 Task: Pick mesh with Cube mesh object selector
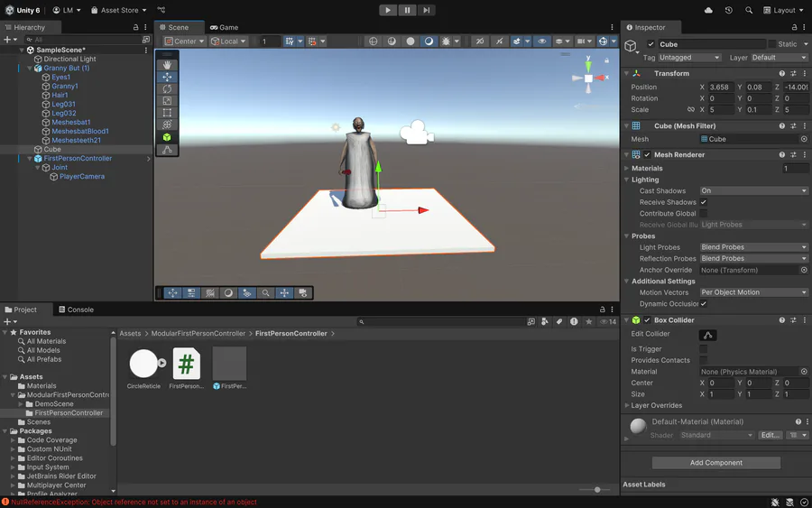point(804,139)
